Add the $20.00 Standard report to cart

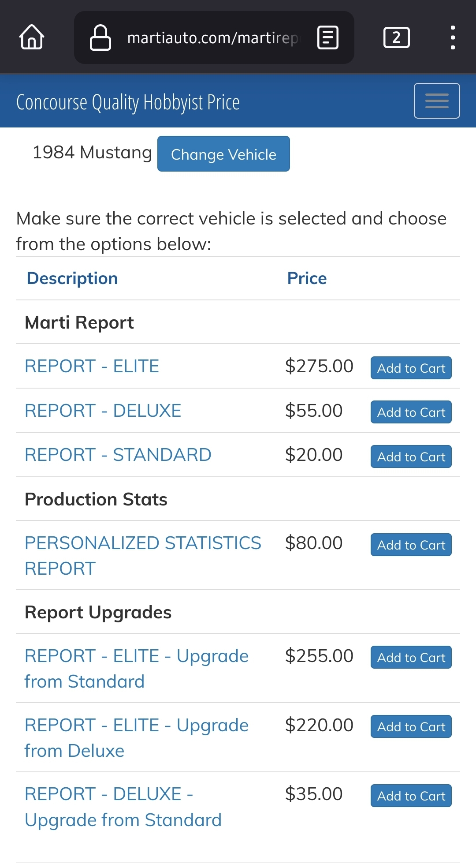411,456
